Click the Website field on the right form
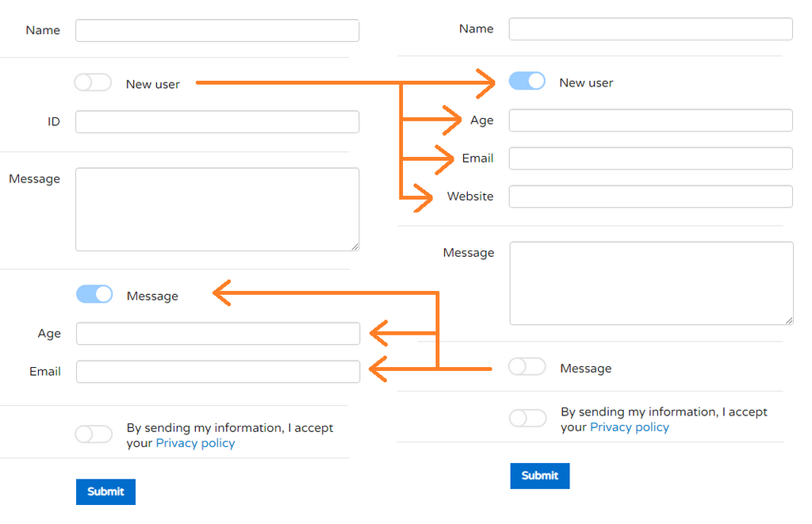812x524 pixels. click(650, 196)
